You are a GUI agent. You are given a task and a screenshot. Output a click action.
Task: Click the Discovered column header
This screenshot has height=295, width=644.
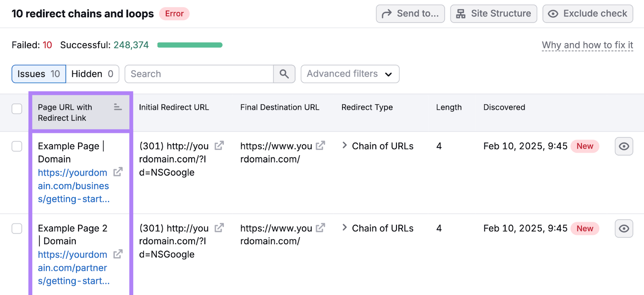504,107
